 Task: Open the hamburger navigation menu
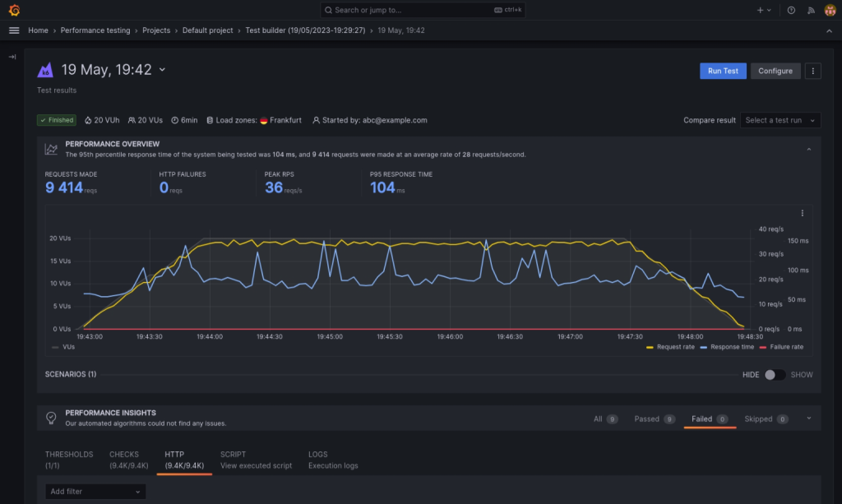[15, 30]
